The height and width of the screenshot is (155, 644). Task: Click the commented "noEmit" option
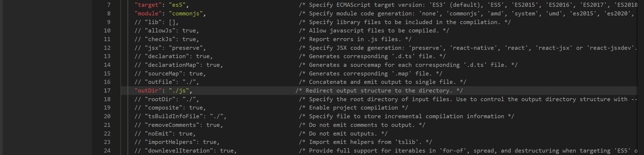(x=165, y=134)
